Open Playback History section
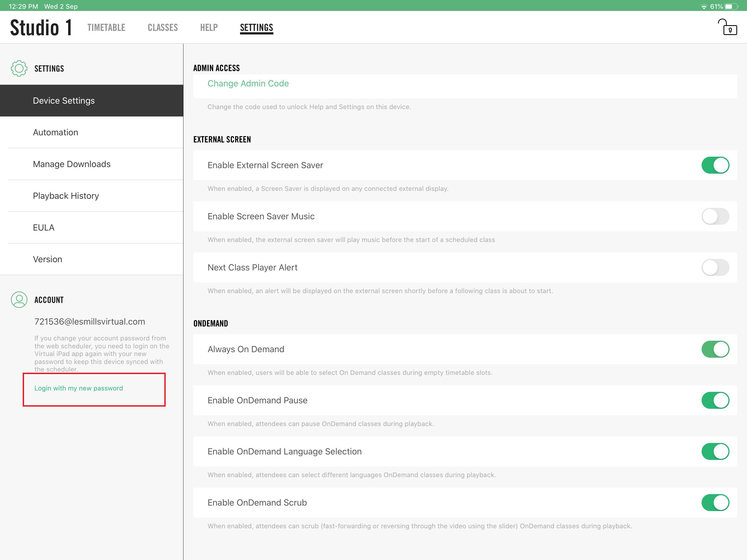The height and width of the screenshot is (560, 747). [66, 196]
